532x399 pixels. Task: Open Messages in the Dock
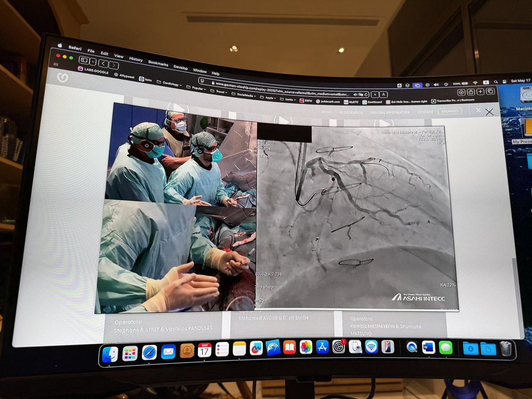[x=446, y=347]
